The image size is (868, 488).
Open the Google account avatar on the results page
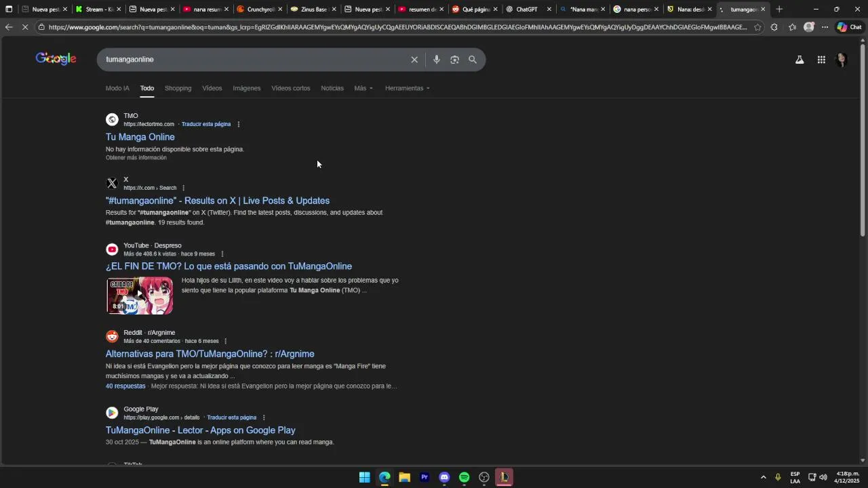click(842, 60)
